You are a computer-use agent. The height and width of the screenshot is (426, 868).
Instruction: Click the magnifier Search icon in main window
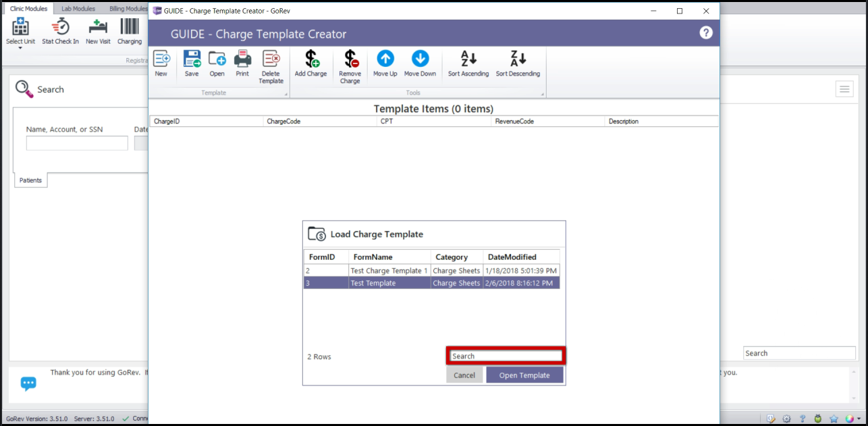pos(24,89)
